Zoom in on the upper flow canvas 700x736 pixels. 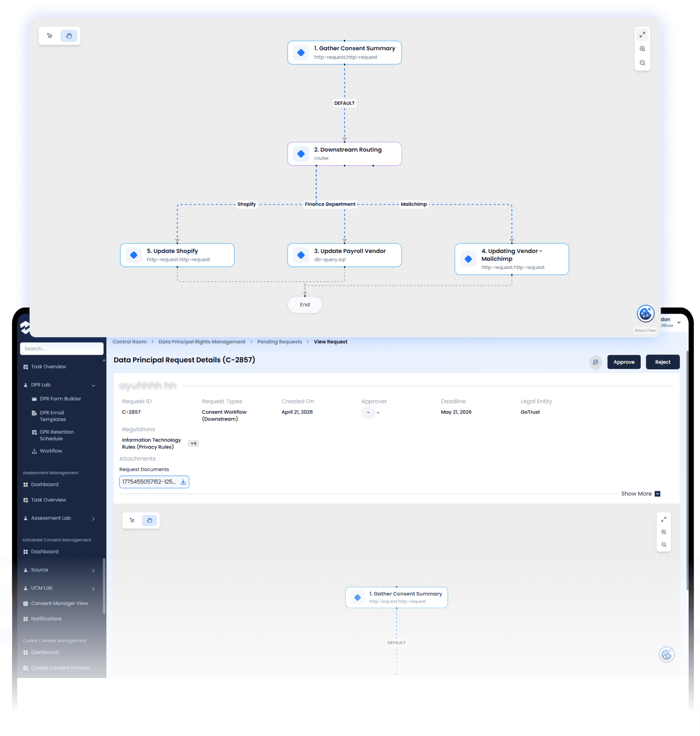642,49
